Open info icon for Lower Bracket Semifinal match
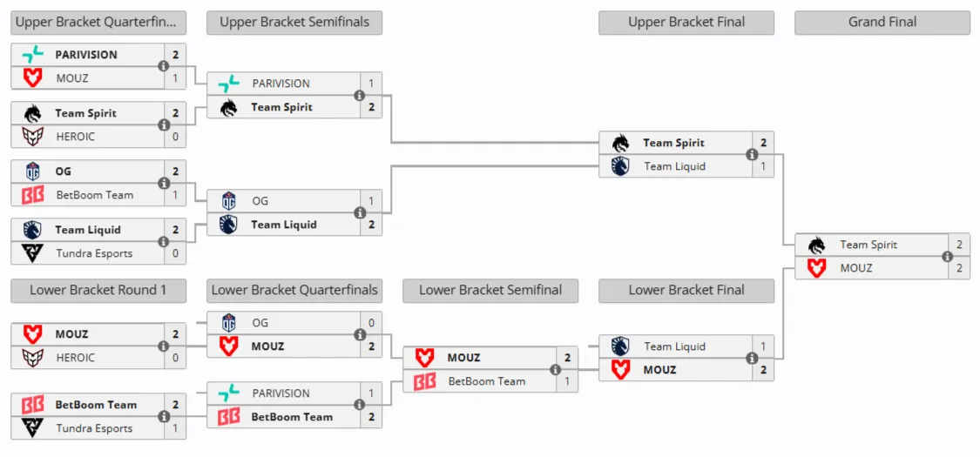The image size is (980, 457). click(556, 370)
